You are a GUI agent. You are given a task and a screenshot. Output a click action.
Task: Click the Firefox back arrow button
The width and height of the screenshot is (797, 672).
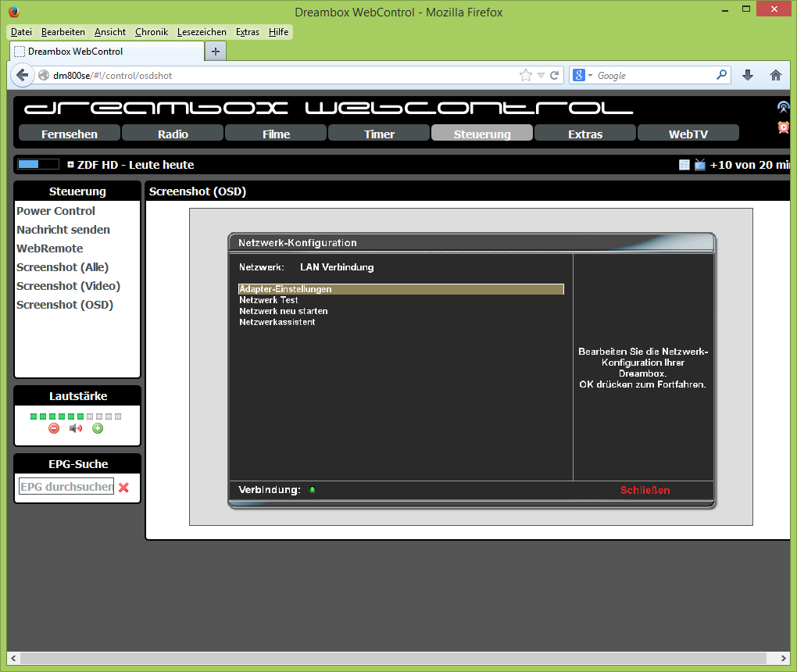click(22, 75)
